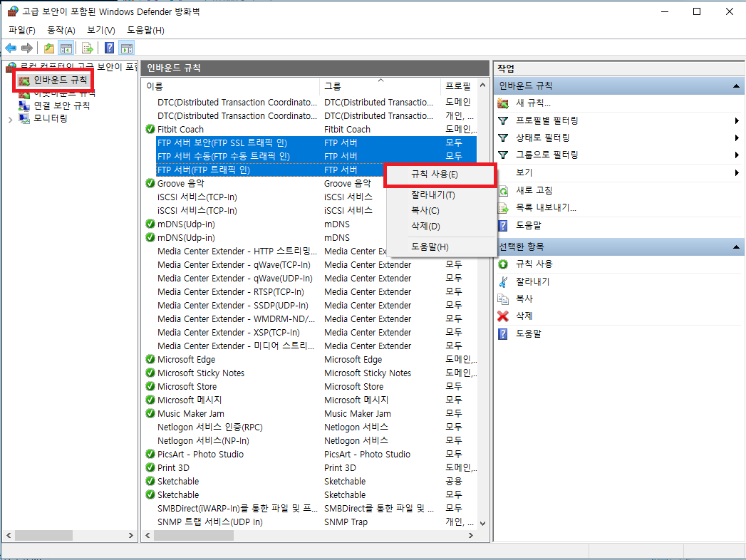This screenshot has width=746, height=560.
Task: Expand the 보기 submenu arrow in actions
Action: coord(737,172)
